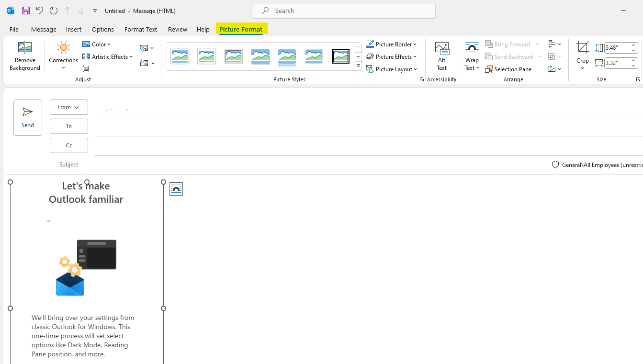Viewport: 643px width, 364px height.
Task: Open Picture Border options
Action: point(392,44)
